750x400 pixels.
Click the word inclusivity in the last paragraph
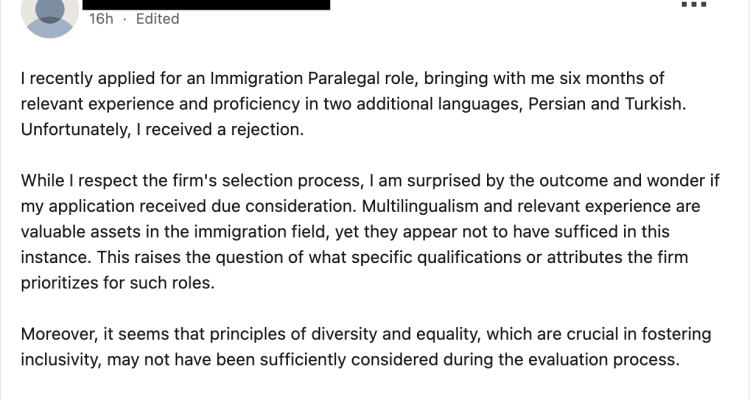click(x=61, y=359)
